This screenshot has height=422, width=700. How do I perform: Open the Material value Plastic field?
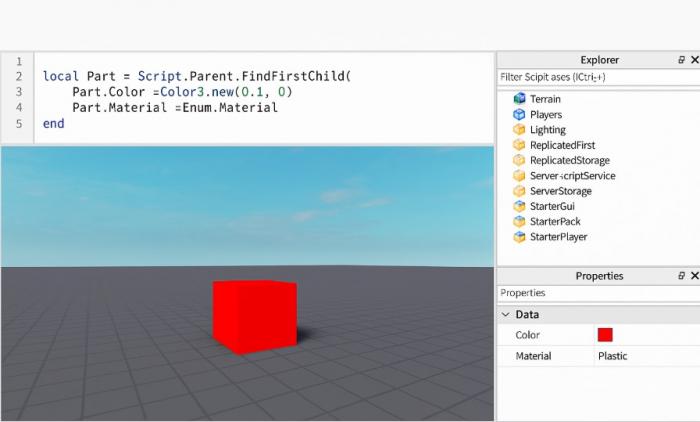coord(645,356)
